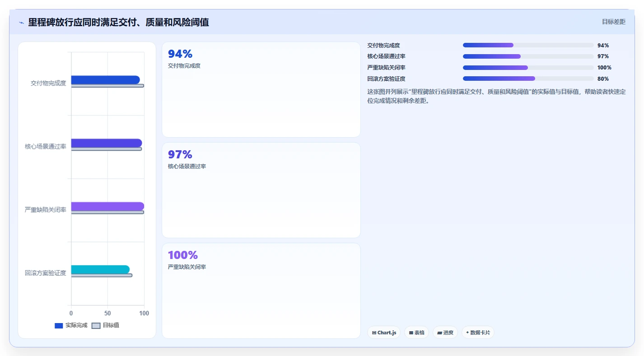This screenshot has height=356, width=644.
Task: Click the 核心场景通过率 label on the chart axis
Action: [x=46, y=147]
